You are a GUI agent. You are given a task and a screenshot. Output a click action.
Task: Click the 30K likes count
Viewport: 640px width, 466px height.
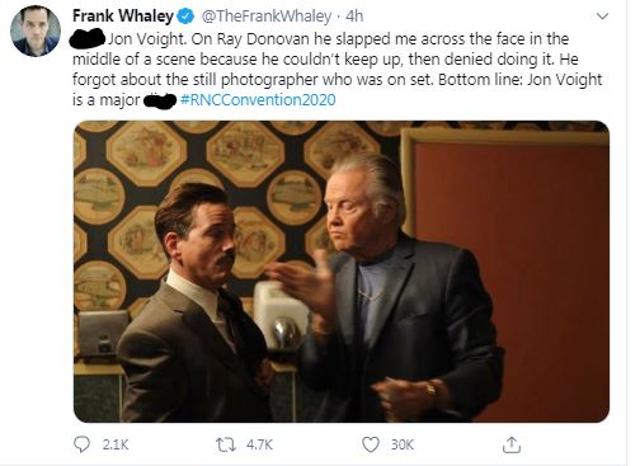[400, 443]
